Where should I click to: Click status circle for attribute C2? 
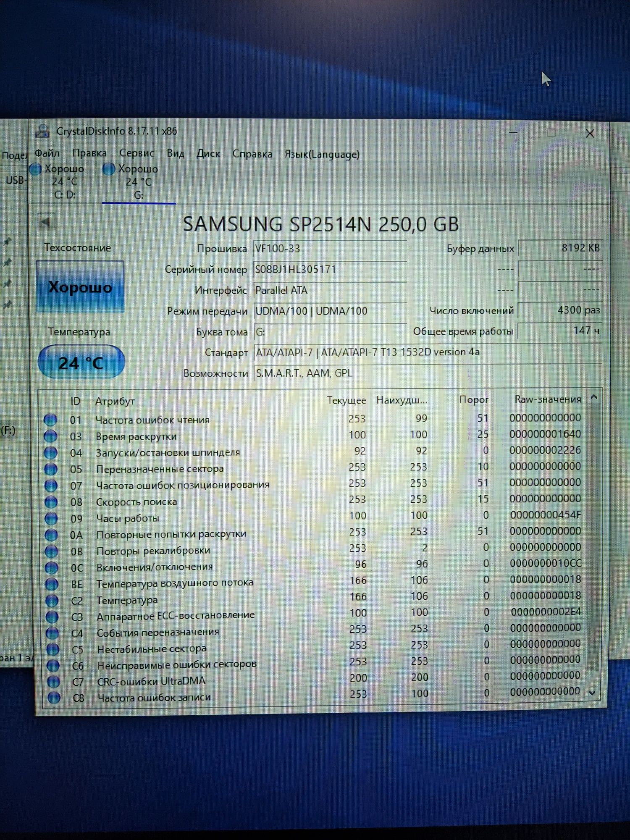(x=52, y=601)
